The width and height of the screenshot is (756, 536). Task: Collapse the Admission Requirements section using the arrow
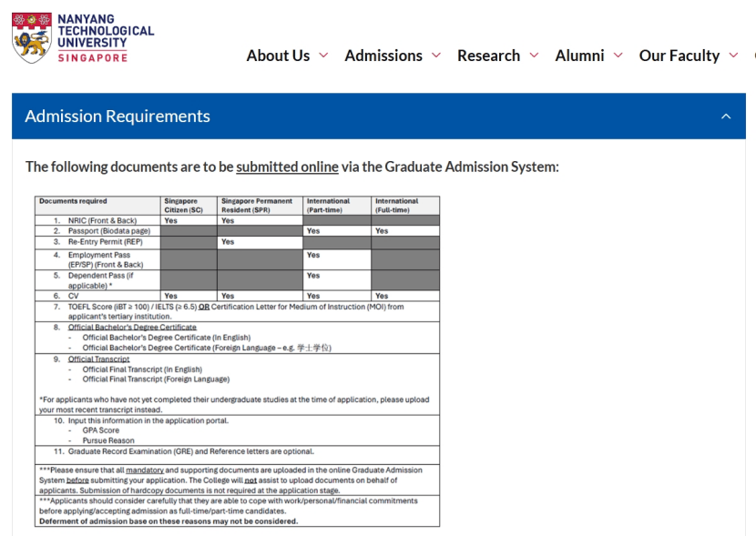[726, 116]
